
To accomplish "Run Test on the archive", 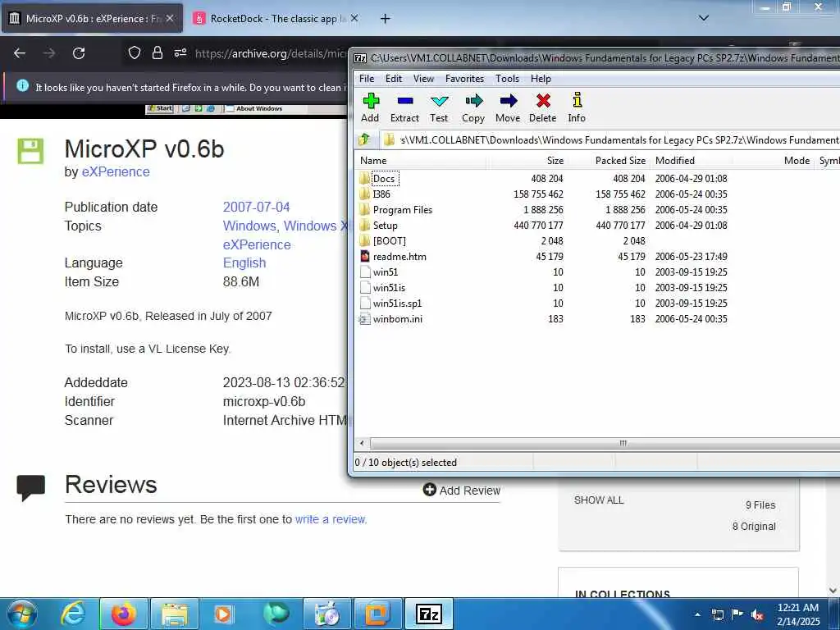I will coord(439,107).
